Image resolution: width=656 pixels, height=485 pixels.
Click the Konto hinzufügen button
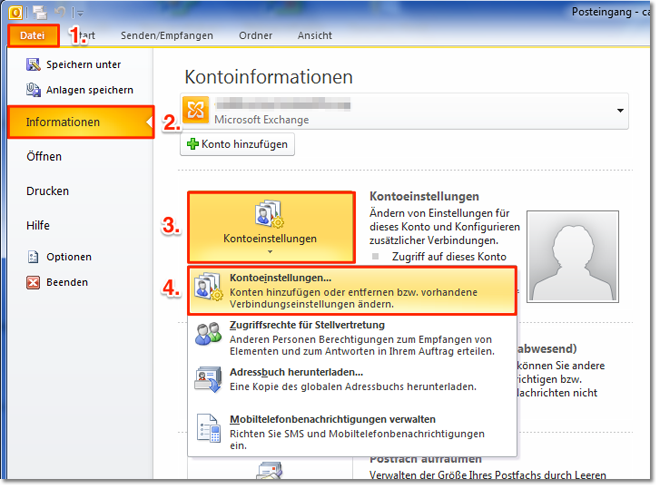point(237,144)
